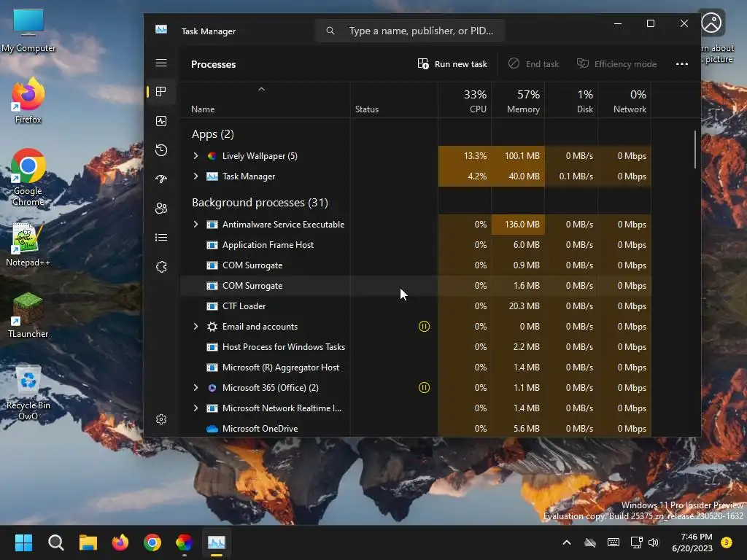Screen dimensions: 747x560
Task: Open the Services sidebar icon
Action: pyautogui.click(x=161, y=267)
